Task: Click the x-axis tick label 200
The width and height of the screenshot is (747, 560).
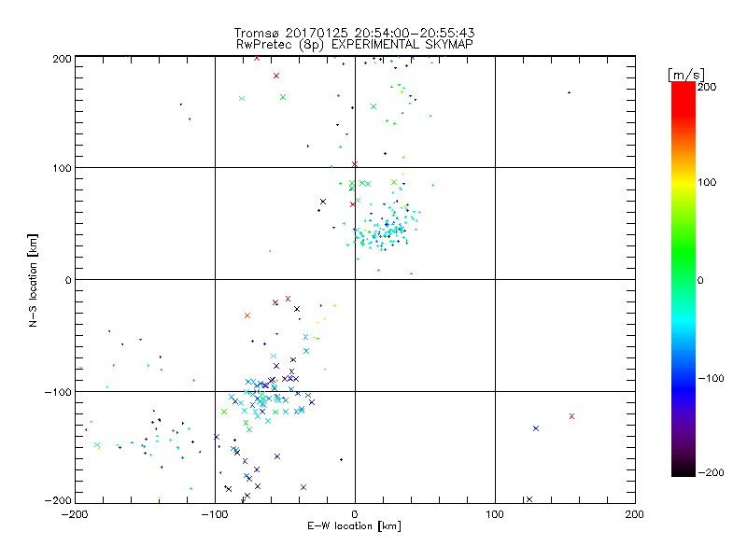Action: pos(635,514)
